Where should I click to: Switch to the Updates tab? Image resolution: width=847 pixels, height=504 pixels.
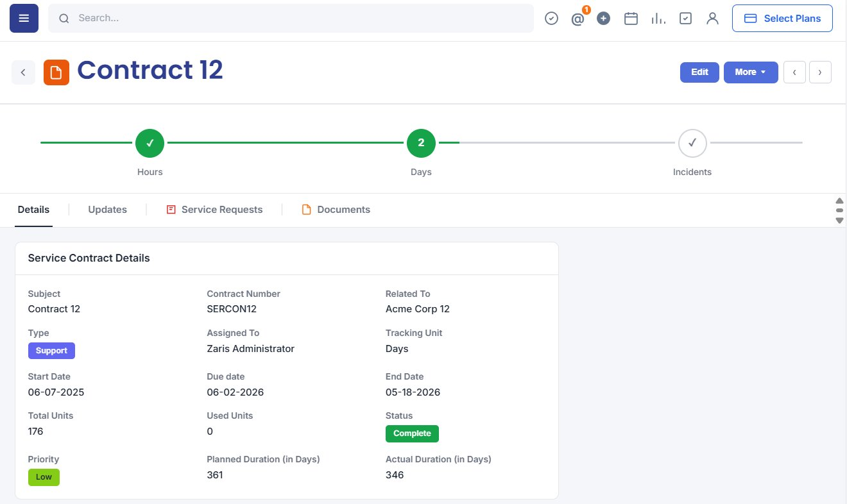point(107,210)
